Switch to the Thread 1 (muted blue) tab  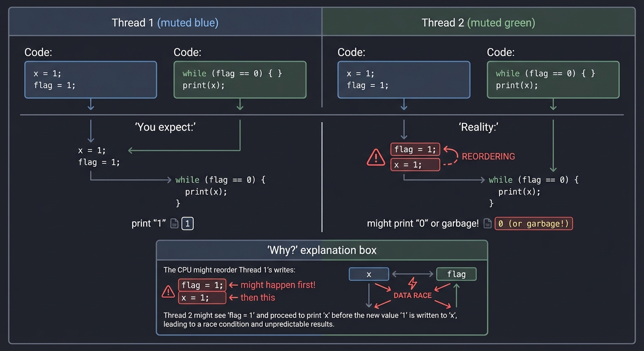tap(165, 22)
